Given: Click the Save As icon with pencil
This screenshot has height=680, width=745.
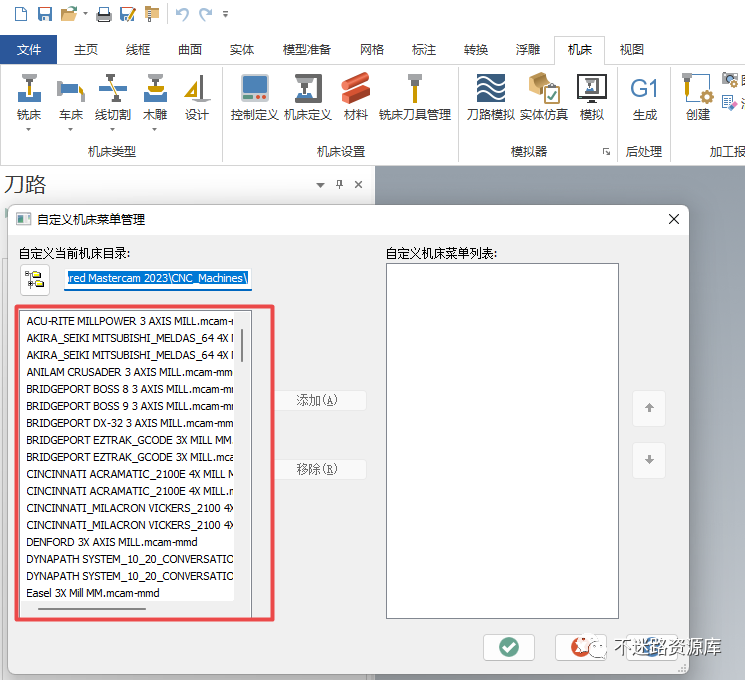Looking at the screenshot, I should pos(127,14).
